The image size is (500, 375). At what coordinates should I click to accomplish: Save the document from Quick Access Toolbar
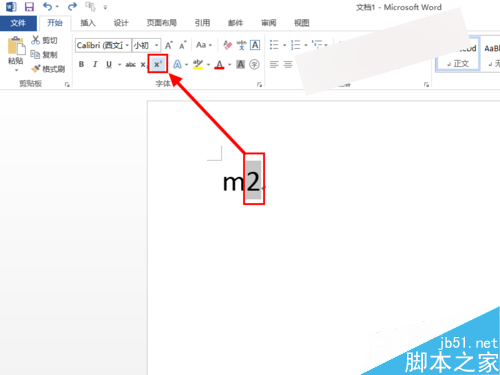(29, 6)
